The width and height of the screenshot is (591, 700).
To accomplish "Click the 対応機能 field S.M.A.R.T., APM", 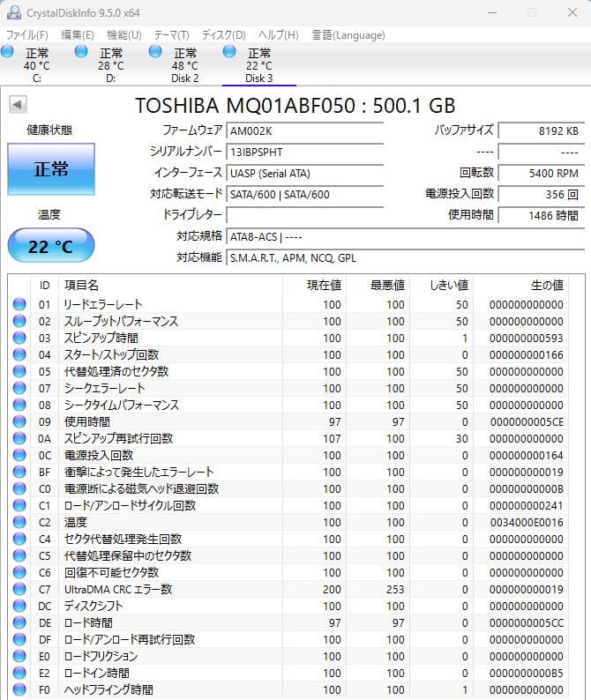I will click(405, 257).
